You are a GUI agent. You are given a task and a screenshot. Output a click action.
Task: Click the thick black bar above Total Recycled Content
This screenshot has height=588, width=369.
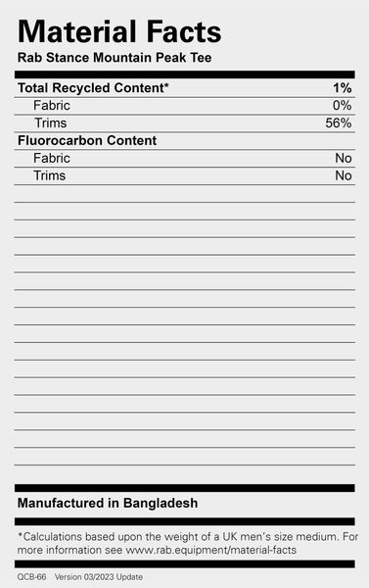click(185, 74)
